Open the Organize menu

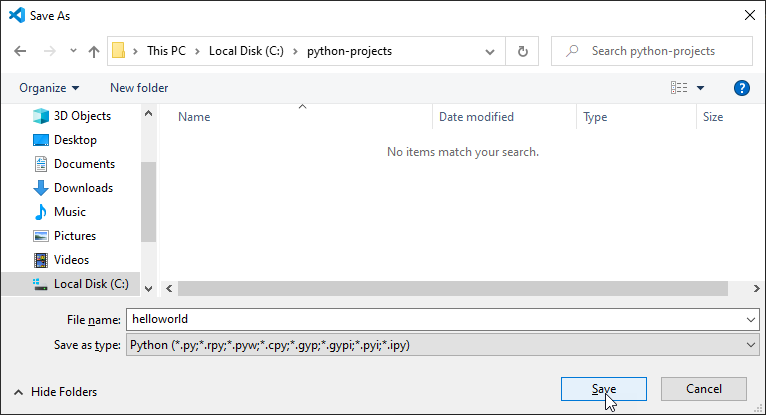(x=49, y=88)
